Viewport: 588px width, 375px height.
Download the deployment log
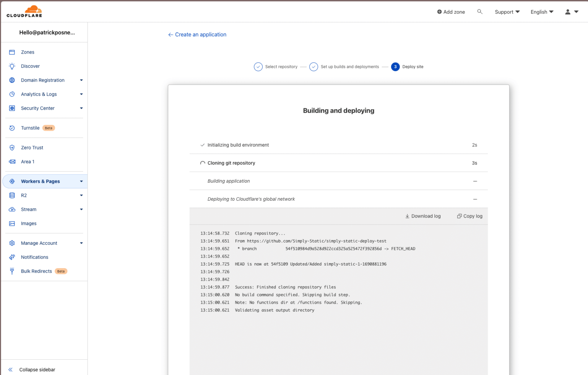click(x=423, y=216)
